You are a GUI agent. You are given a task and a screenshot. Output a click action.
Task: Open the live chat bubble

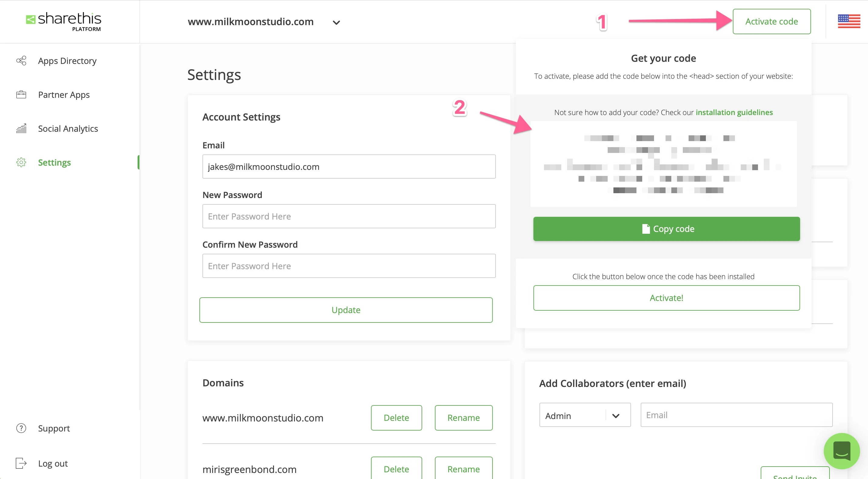point(841,451)
